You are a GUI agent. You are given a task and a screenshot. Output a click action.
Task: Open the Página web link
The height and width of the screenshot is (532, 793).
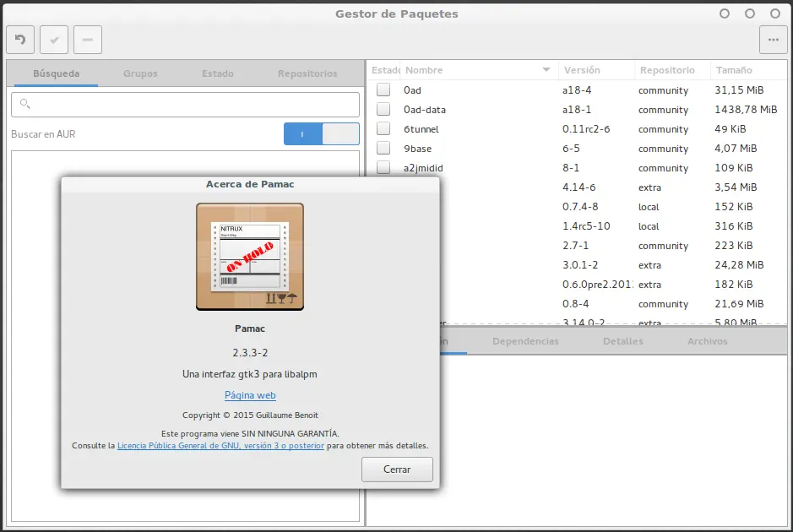pyautogui.click(x=250, y=395)
